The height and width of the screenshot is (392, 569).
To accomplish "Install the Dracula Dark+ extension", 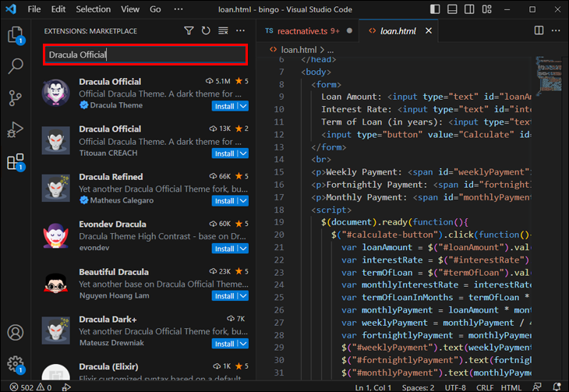I will (x=224, y=344).
